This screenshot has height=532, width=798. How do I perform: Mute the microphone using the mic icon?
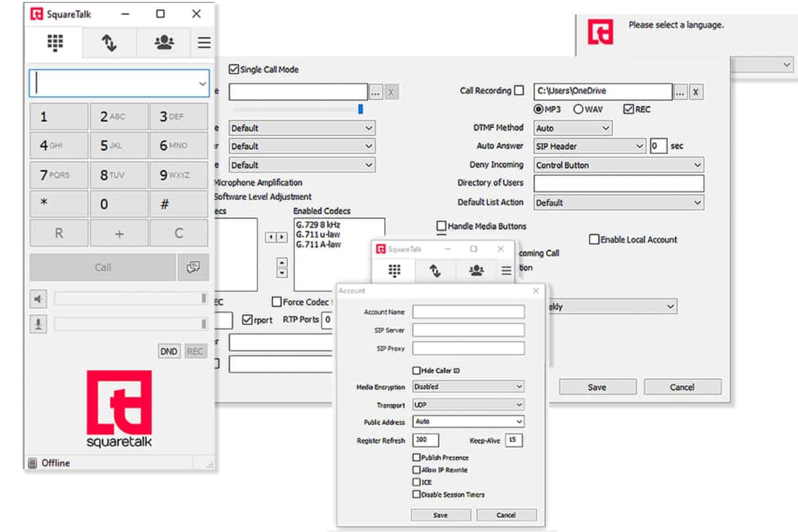[x=38, y=324]
